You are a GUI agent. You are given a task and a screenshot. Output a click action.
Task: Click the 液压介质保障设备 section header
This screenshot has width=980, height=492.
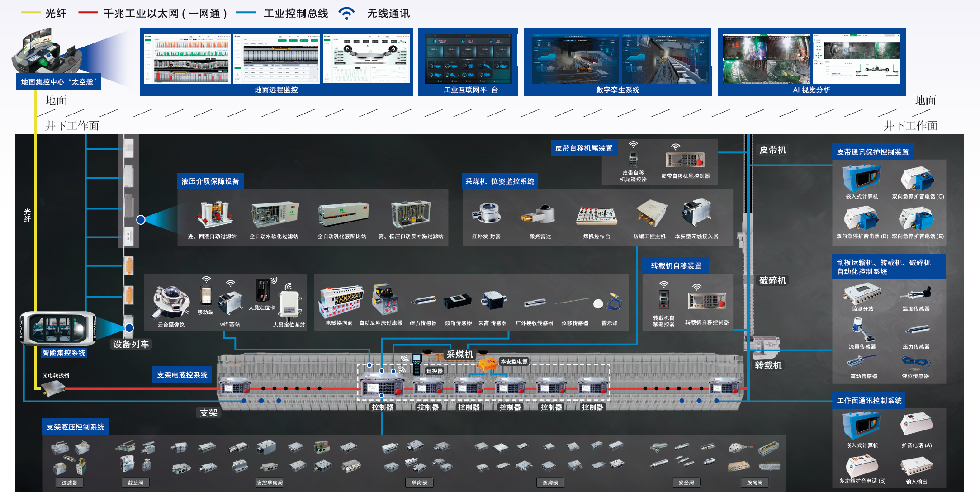click(210, 181)
